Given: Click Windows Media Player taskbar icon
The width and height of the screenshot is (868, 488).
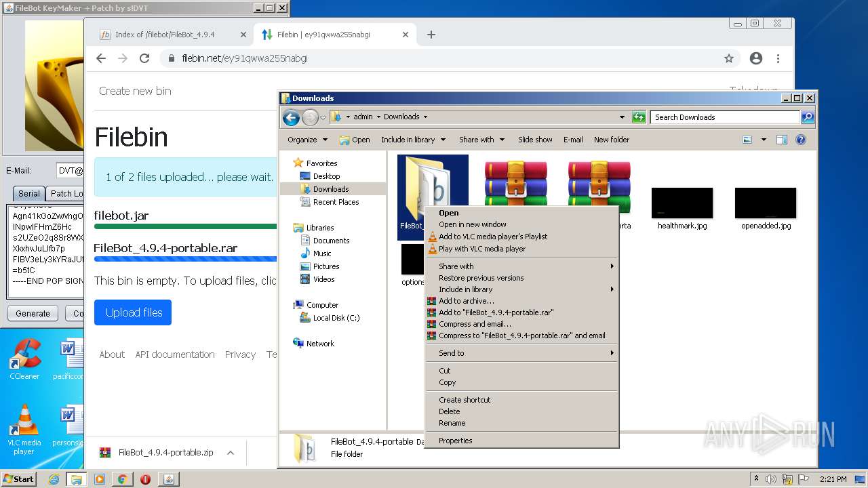Looking at the screenshot, I should coord(100,479).
